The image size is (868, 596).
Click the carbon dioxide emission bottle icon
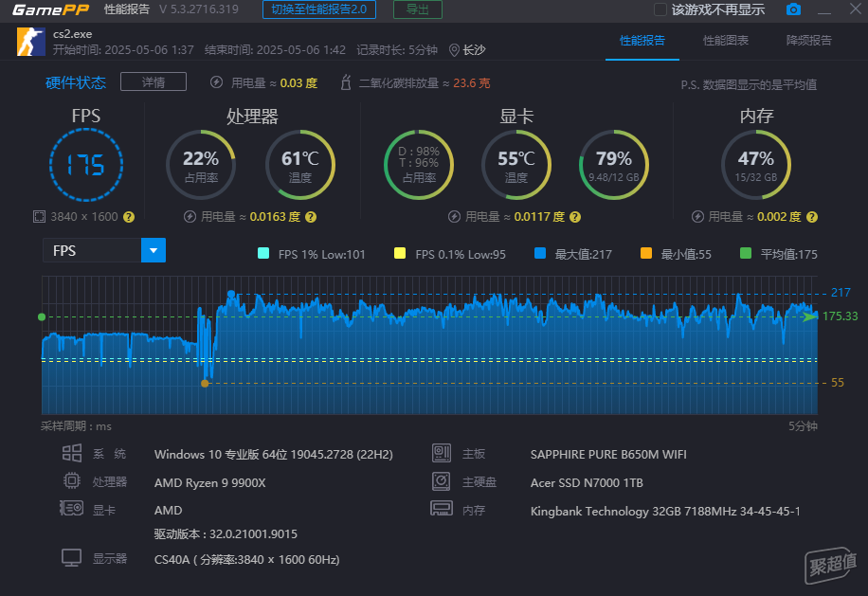(346, 82)
